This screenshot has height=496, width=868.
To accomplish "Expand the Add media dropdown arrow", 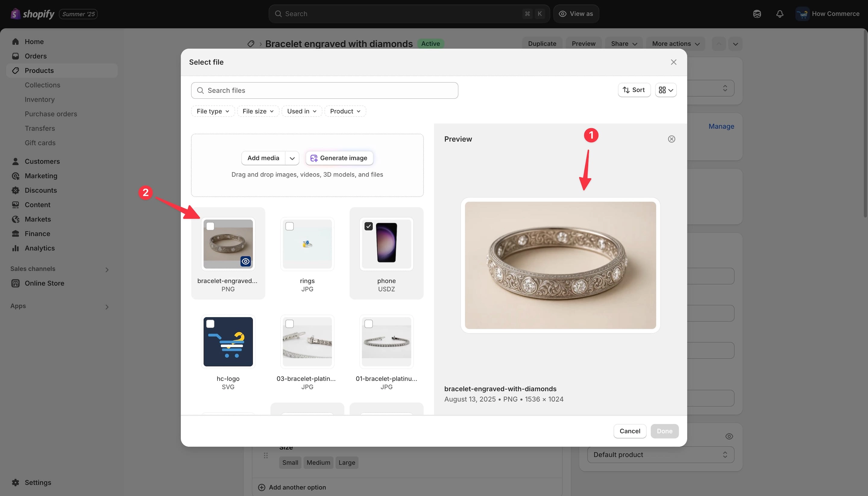I will point(292,158).
